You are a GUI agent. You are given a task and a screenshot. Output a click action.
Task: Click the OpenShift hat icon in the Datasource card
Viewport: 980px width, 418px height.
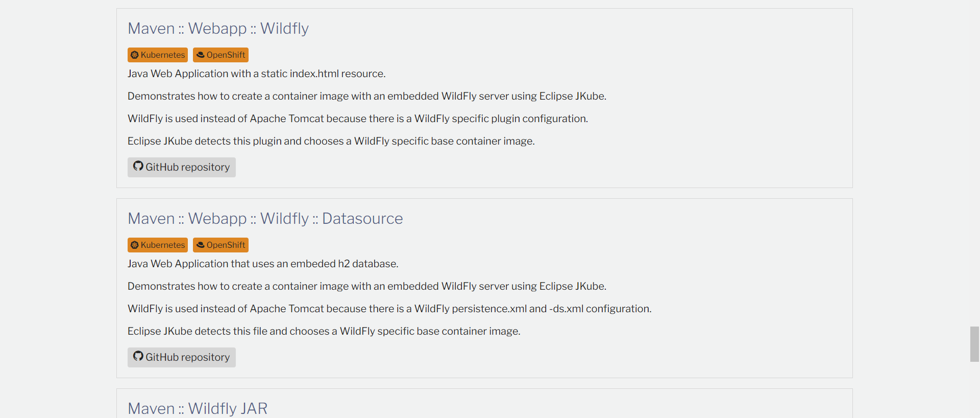click(201, 245)
